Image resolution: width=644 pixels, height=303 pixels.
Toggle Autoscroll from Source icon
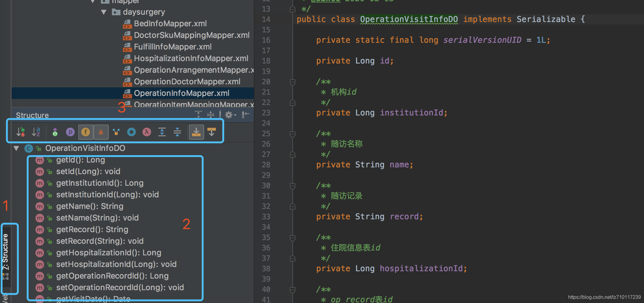coord(212,132)
